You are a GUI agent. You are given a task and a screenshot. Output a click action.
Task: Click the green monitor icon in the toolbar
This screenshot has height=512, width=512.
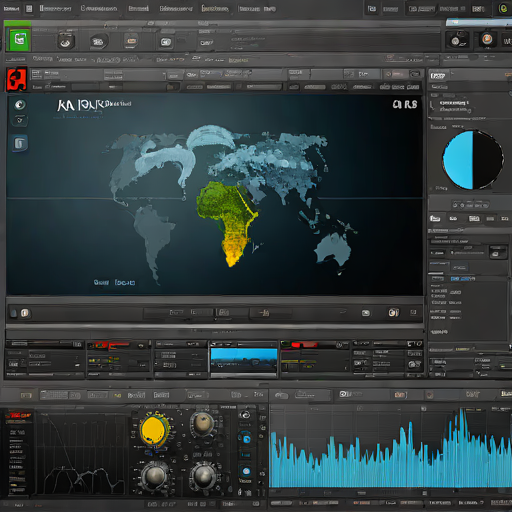coord(19,40)
